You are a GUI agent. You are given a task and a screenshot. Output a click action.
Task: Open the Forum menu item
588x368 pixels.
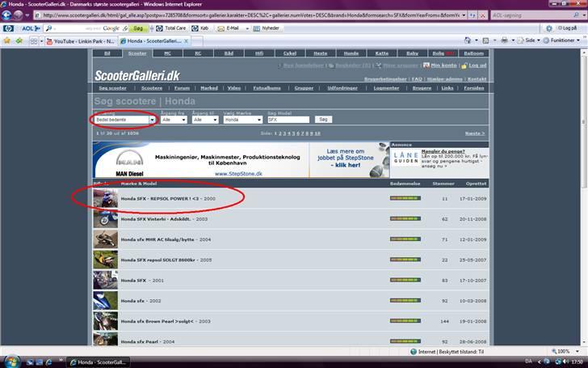coord(182,87)
